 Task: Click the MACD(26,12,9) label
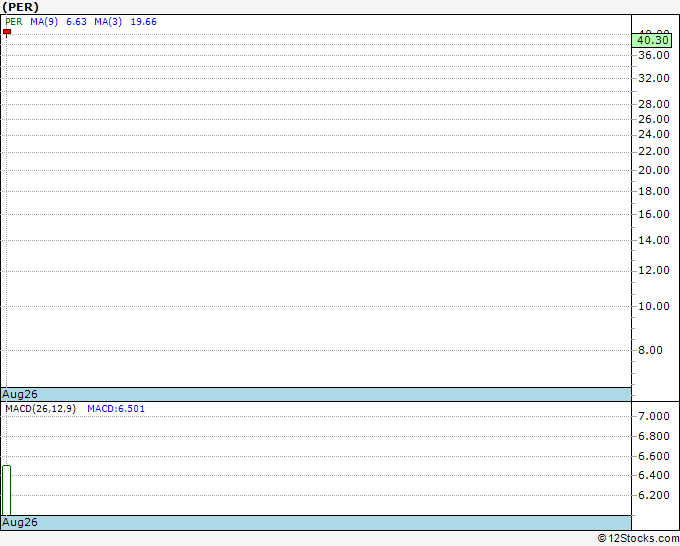click(41, 409)
